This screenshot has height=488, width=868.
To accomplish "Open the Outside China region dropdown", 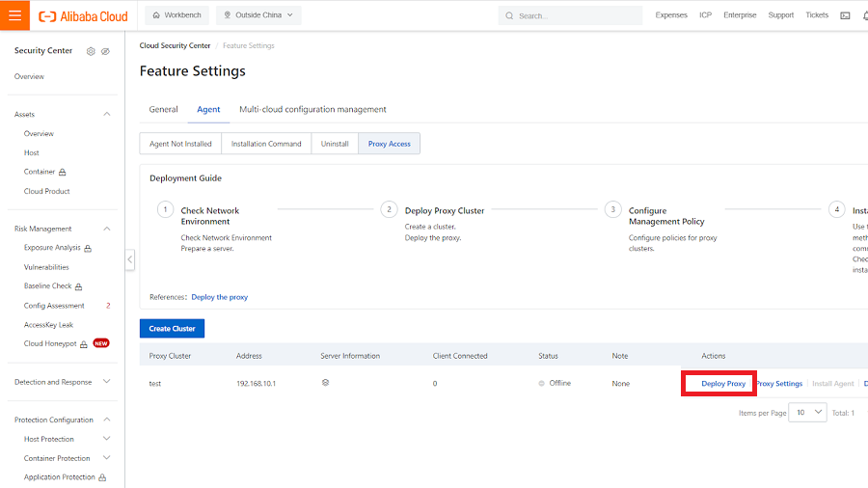I will (x=258, y=15).
